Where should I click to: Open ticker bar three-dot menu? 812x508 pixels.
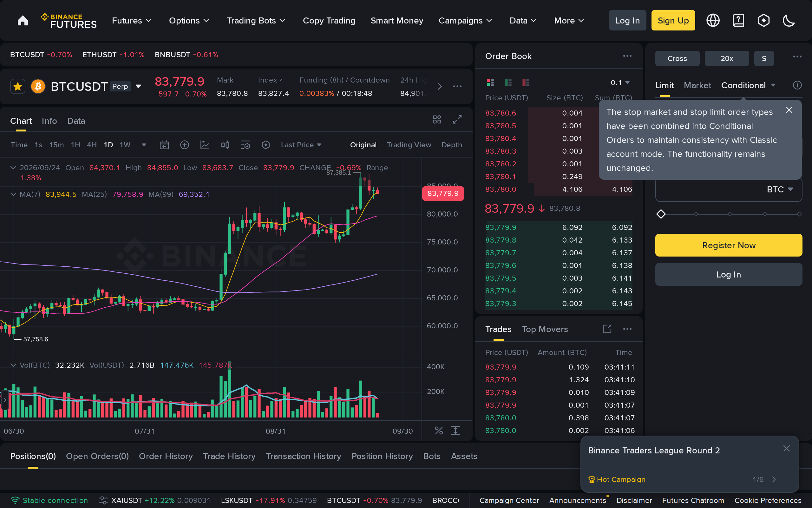point(457,87)
